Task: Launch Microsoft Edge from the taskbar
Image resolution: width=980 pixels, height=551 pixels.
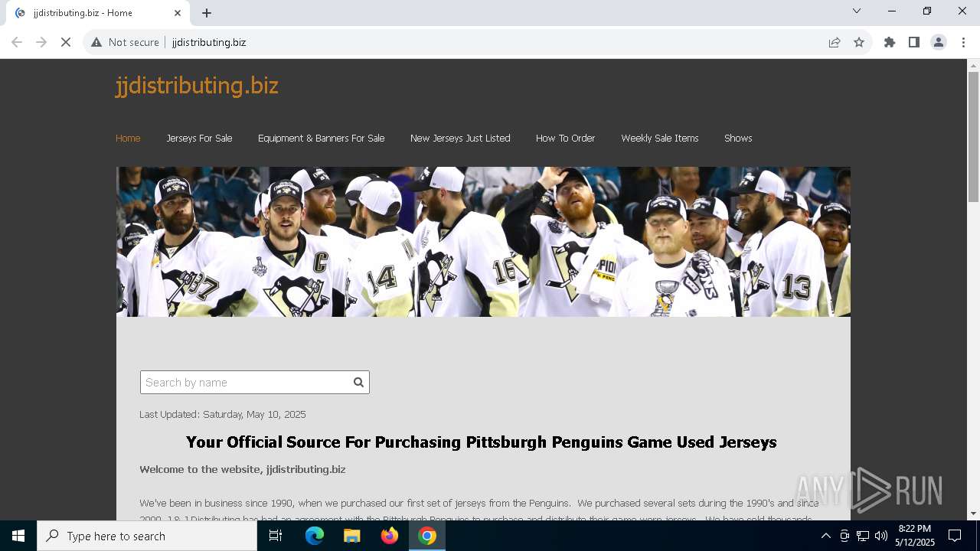Action: 315,536
